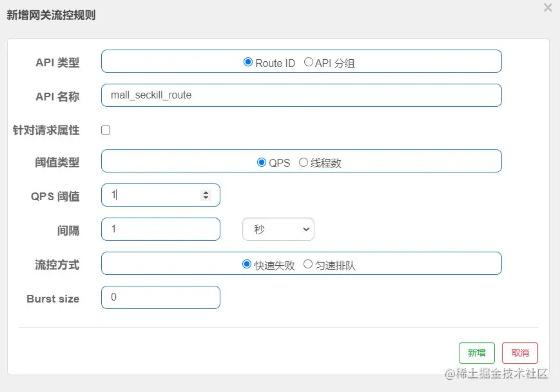
Task: Select the API 分组 radio option
Action: click(x=309, y=62)
